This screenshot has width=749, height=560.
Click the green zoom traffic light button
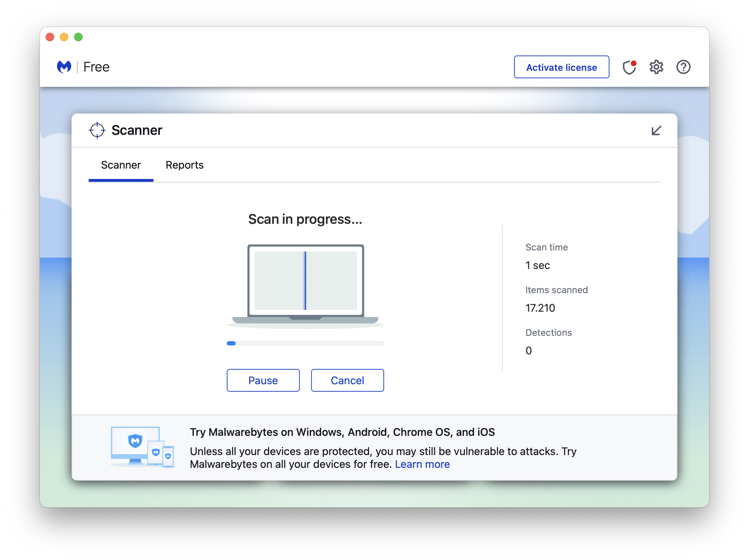pos(78,37)
